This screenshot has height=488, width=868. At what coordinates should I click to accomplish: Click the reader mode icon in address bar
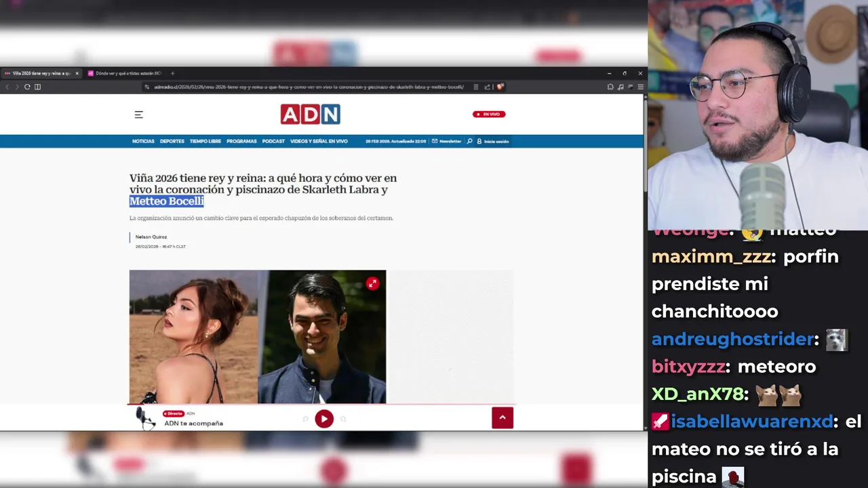pyautogui.click(x=476, y=87)
